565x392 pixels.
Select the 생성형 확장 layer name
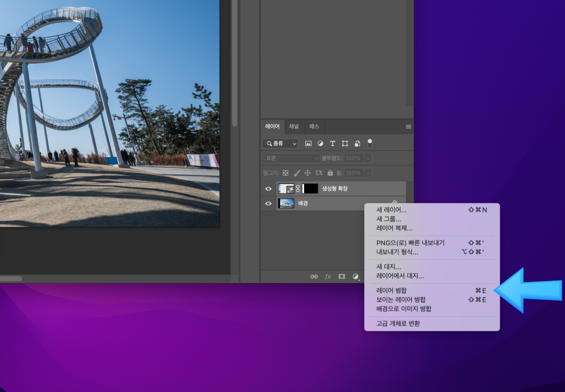coord(335,189)
